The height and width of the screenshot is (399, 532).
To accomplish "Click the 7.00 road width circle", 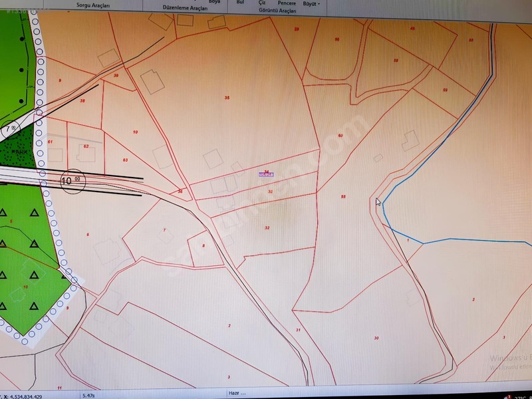I will coord(10,129).
